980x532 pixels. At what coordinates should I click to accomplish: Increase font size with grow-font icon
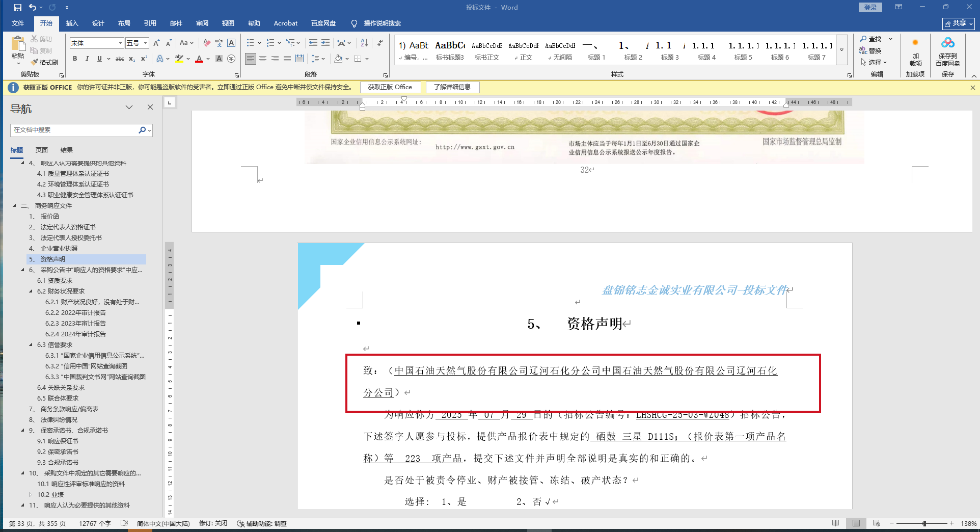coord(156,43)
